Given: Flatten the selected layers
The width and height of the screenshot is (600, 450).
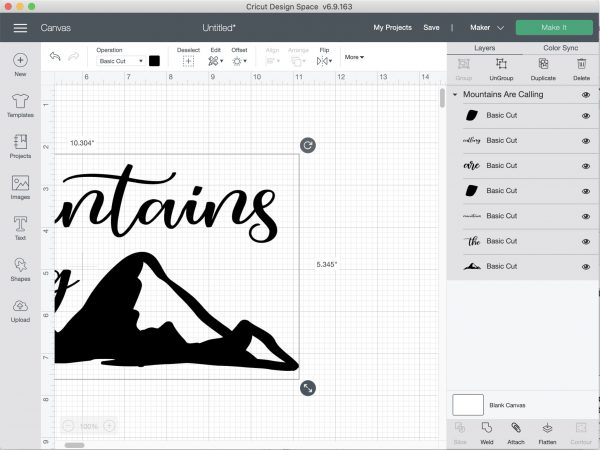Looking at the screenshot, I should pyautogui.click(x=547, y=433).
